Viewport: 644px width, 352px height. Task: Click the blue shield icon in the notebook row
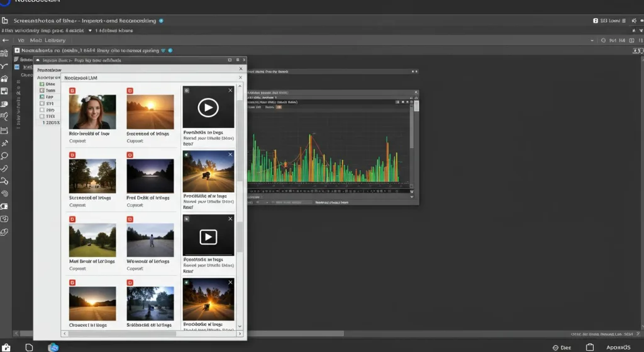163,50
